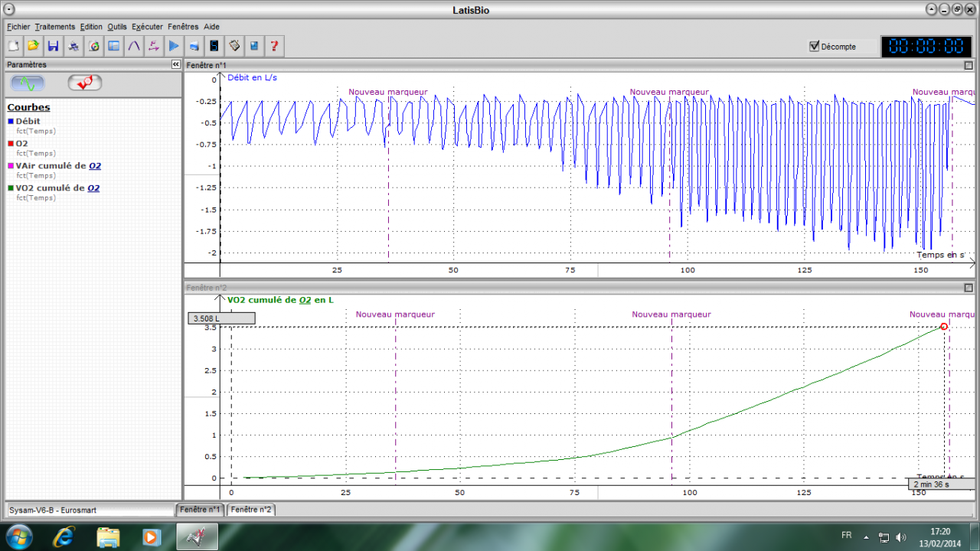Click the green VO2 cumulé color square
Screen dimensions: 980x551
pos(11,187)
